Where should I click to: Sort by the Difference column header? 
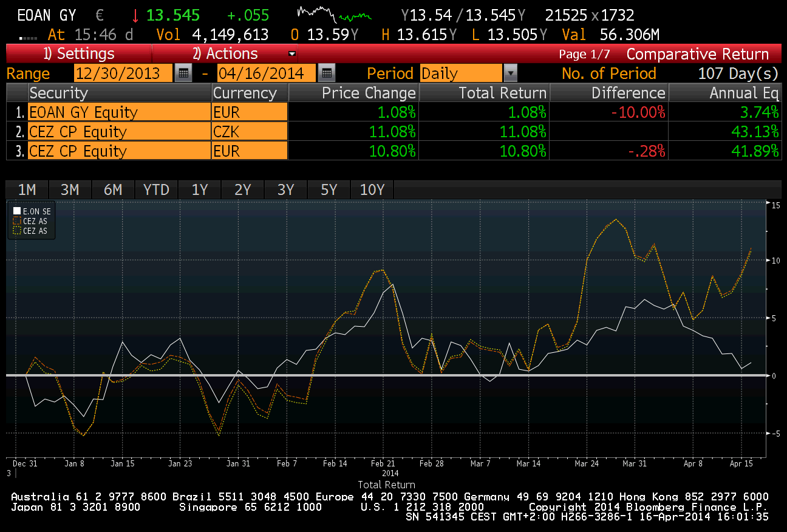pyautogui.click(x=608, y=93)
